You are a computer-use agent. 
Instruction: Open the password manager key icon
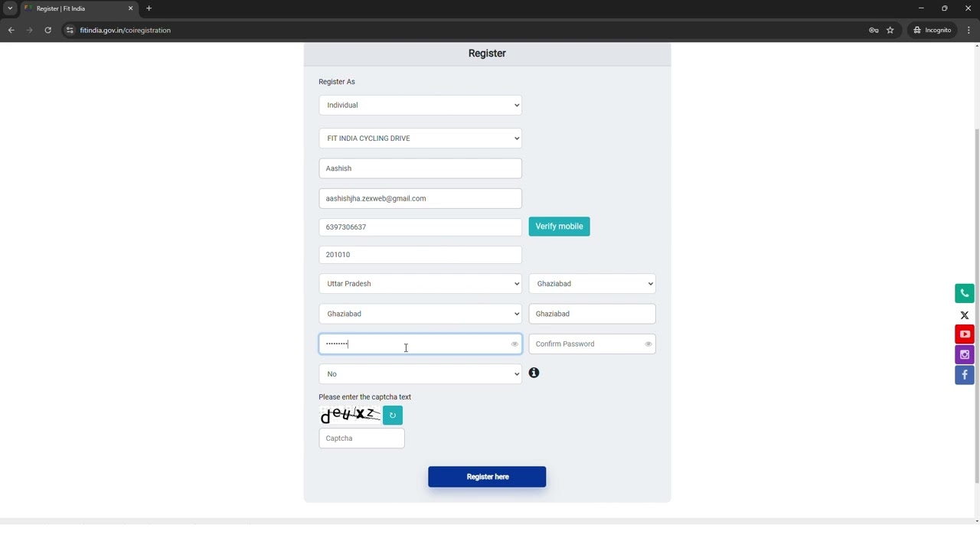point(874,30)
